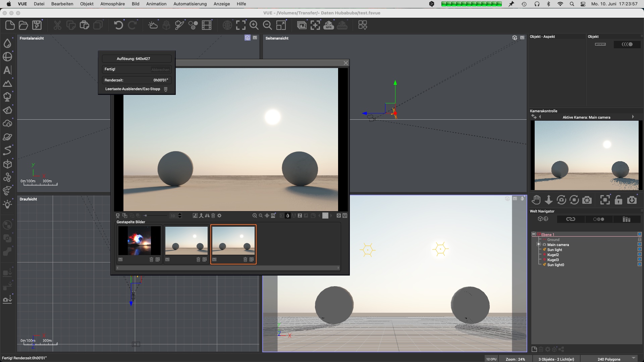Click the camera pan hand icon
644x362 pixels.
pyautogui.click(x=536, y=200)
